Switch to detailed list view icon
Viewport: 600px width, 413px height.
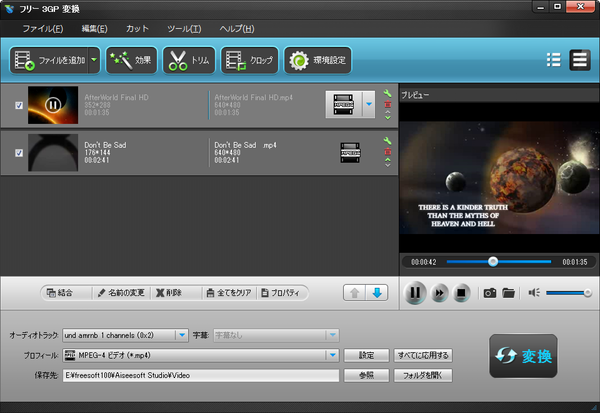click(x=580, y=60)
